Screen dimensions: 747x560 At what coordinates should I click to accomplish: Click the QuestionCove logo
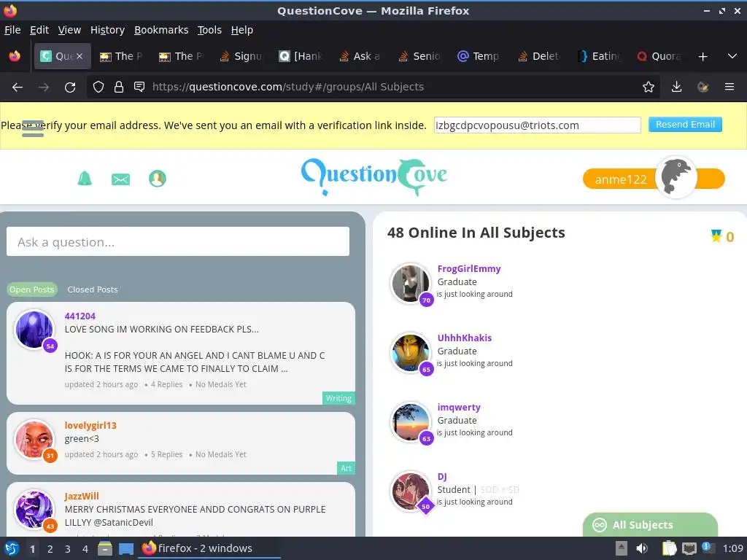point(374,176)
